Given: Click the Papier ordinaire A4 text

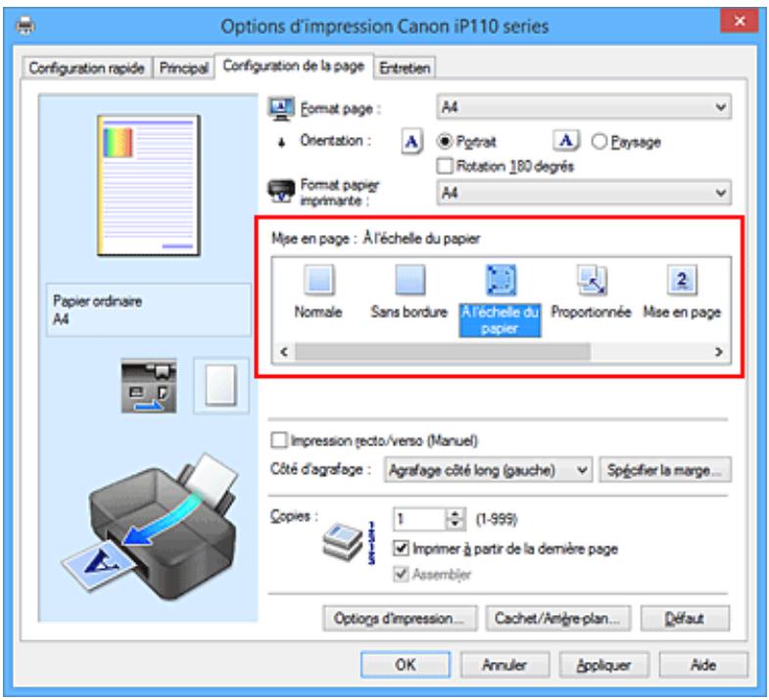Looking at the screenshot, I should 98,309.
